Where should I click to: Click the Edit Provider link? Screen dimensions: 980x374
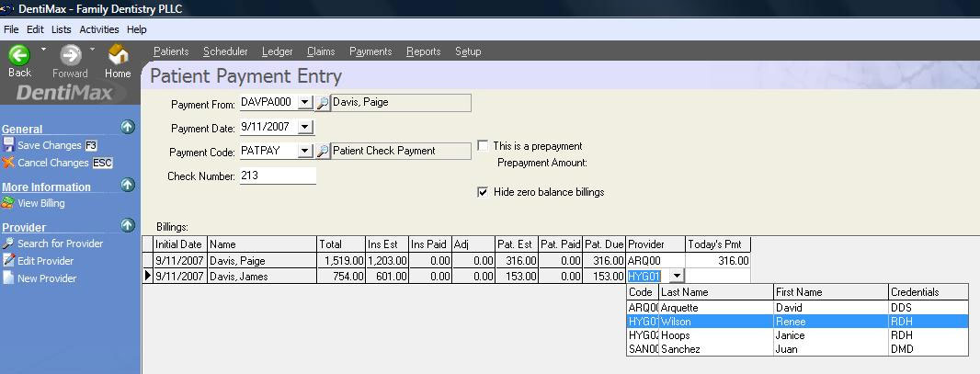(x=46, y=262)
